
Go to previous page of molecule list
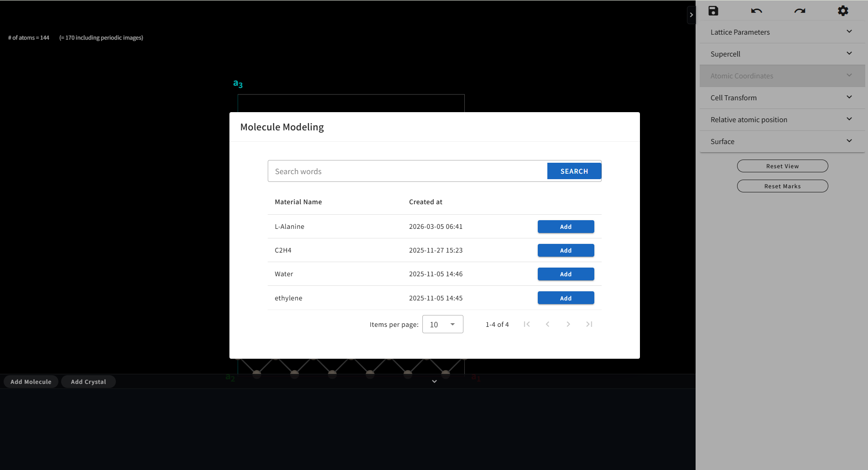(547, 324)
